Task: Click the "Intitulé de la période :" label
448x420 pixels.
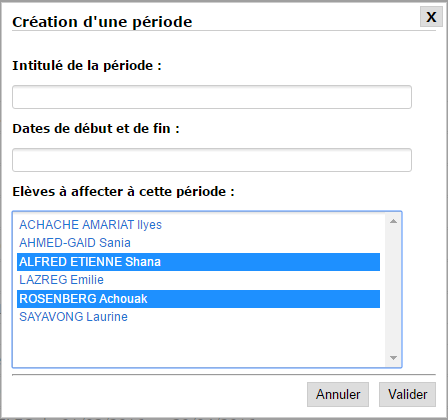Action: (x=87, y=66)
